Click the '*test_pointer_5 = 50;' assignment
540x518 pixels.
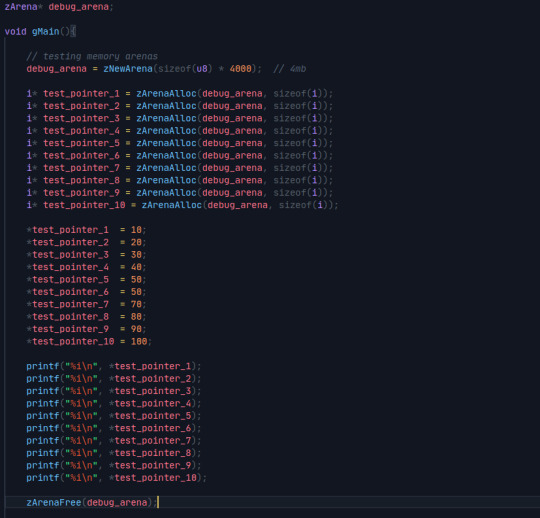pyautogui.click(x=86, y=280)
